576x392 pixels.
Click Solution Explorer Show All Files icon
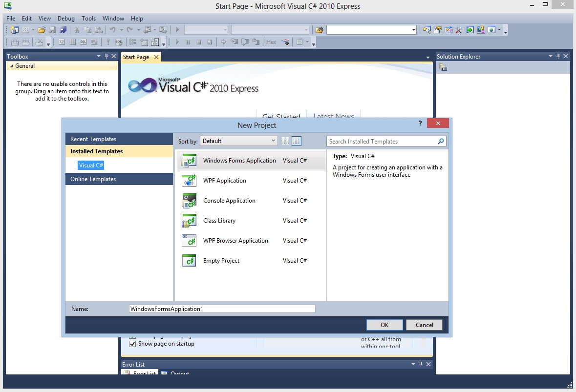coord(443,67)
